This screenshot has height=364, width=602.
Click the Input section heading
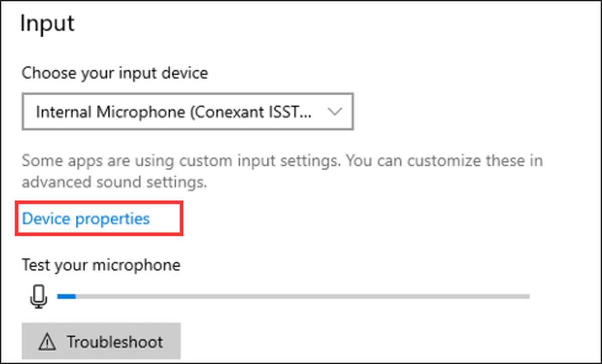(47, 24)
